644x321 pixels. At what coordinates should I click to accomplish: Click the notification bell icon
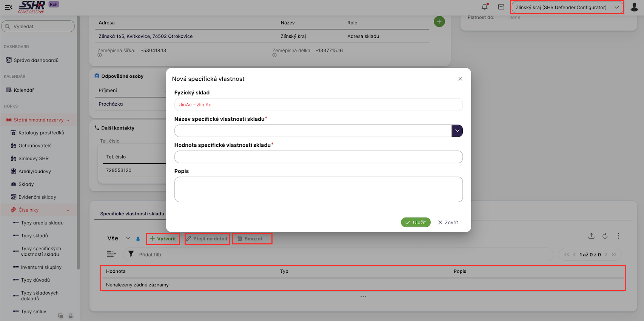tap(484, 7)
